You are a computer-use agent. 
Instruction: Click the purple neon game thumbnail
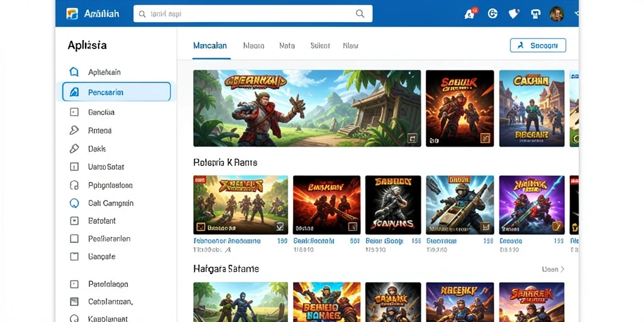pyautogui.click(x=531, y=205)
